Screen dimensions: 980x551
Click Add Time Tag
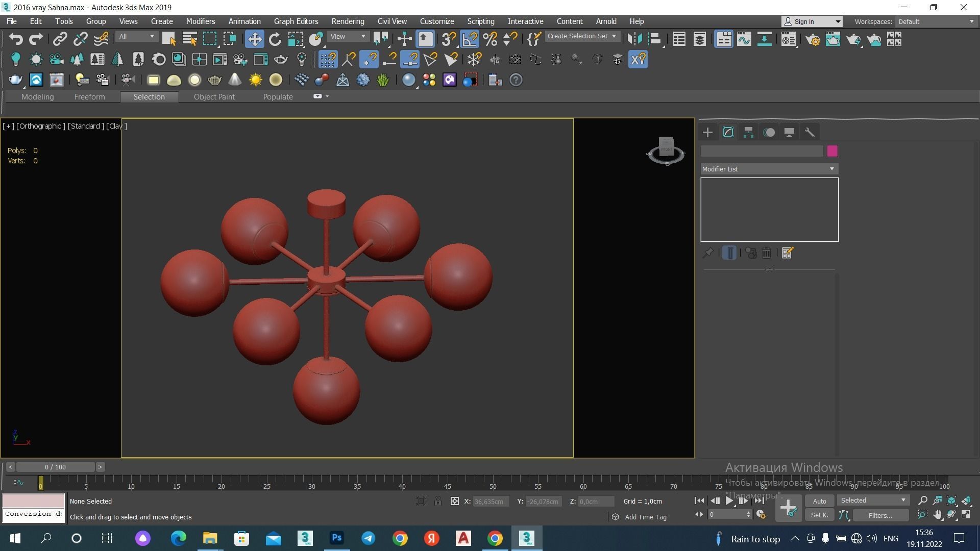(645, 517)
